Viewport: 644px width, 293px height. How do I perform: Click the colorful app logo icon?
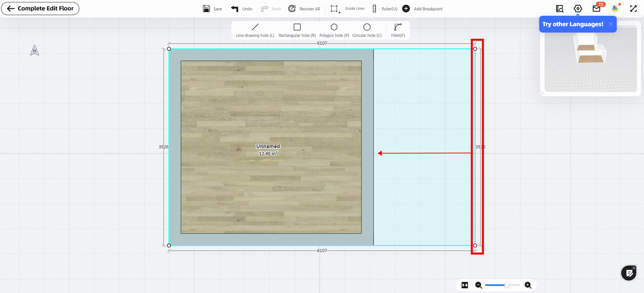[615, 8]
